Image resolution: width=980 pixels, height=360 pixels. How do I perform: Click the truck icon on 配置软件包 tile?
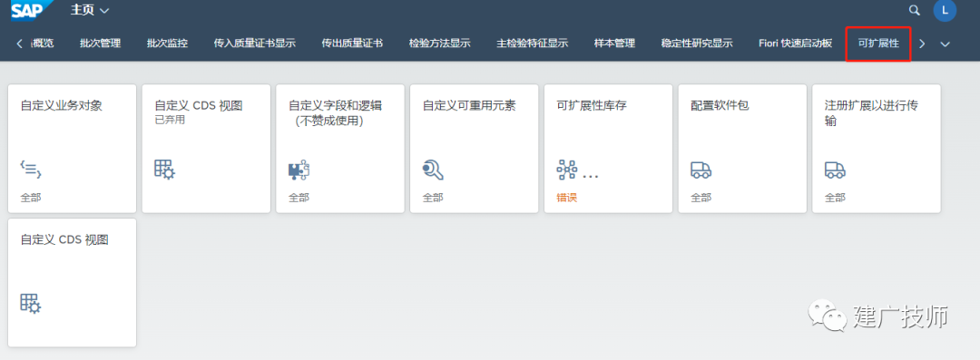[x=701, y=170]
